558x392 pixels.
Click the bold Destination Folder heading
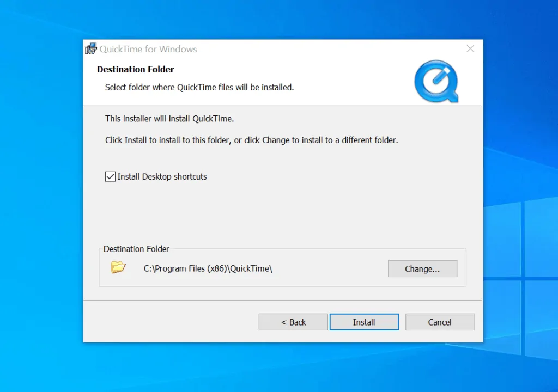pyautogui.click(x=135, y=69)
